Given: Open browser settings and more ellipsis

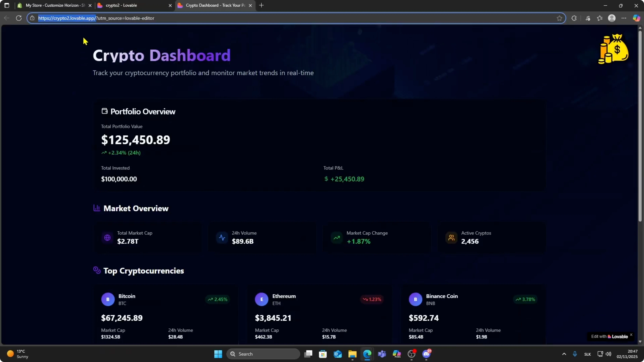Looking at the screenshot, I should (x=624, y=18).
